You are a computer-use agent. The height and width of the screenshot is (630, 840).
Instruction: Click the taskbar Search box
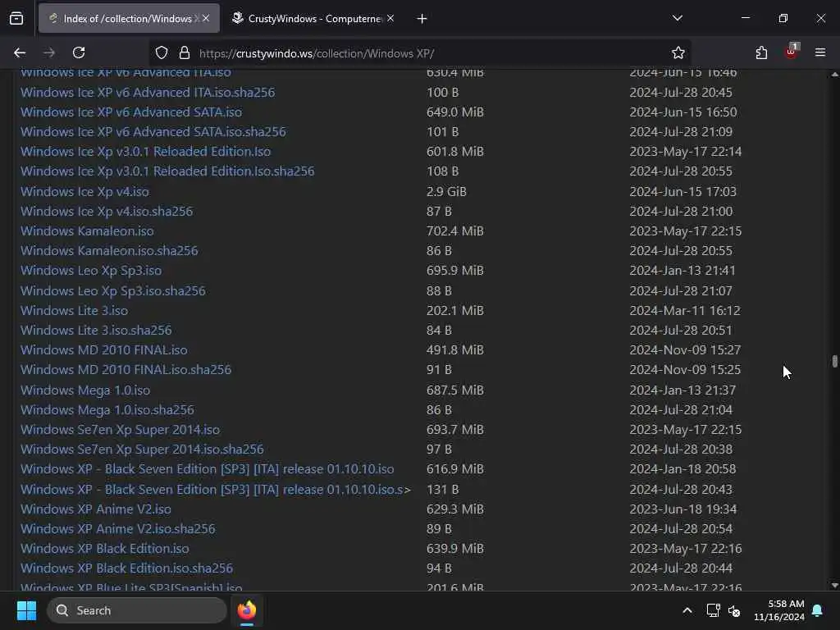pyautogui.click(x=137, y=610)
